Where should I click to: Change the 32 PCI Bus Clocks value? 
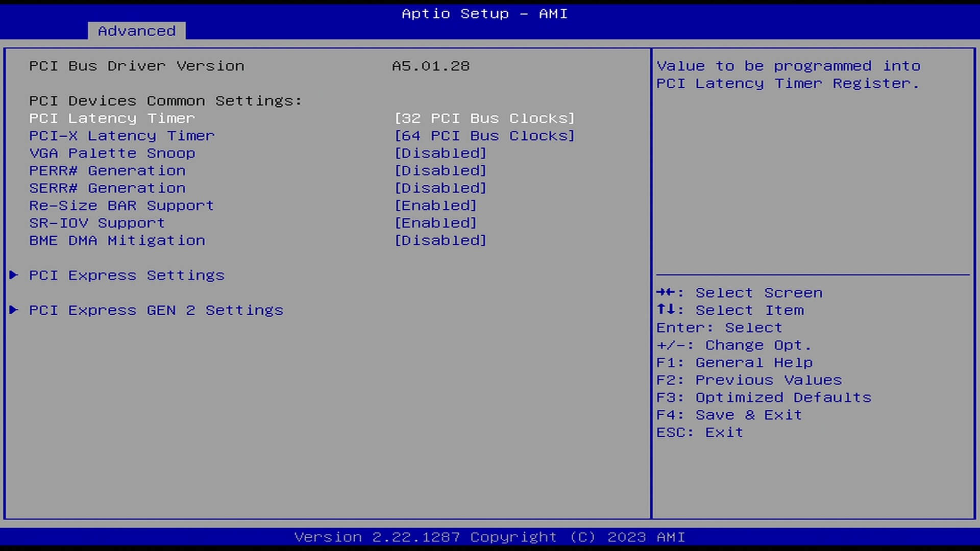(484, 118)
